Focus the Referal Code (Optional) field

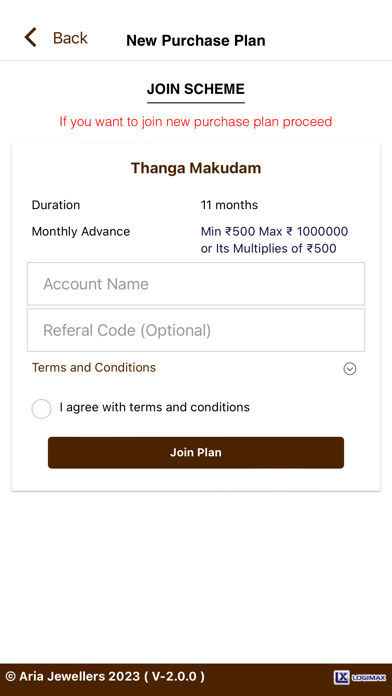click(x=196, y=330)
